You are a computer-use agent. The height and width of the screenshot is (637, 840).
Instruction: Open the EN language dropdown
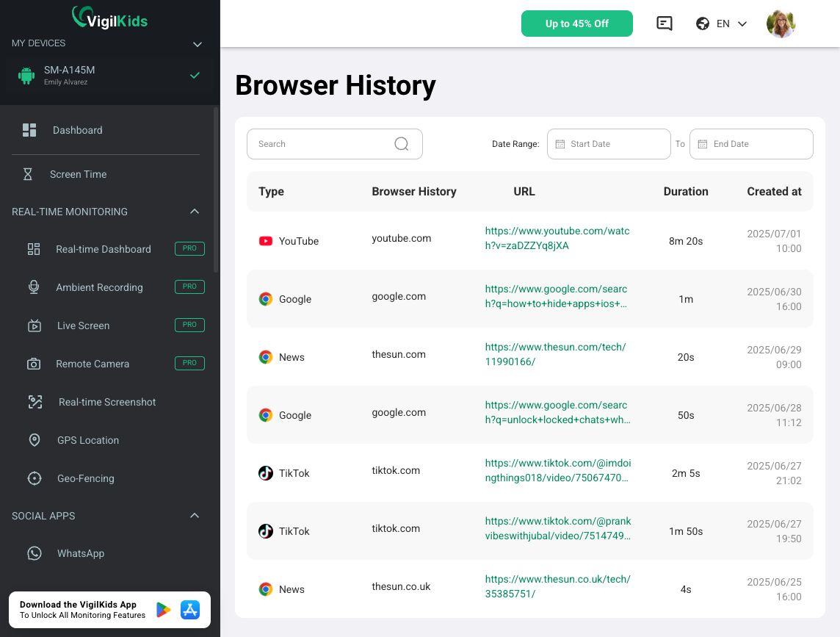click(x=721, y=24)
